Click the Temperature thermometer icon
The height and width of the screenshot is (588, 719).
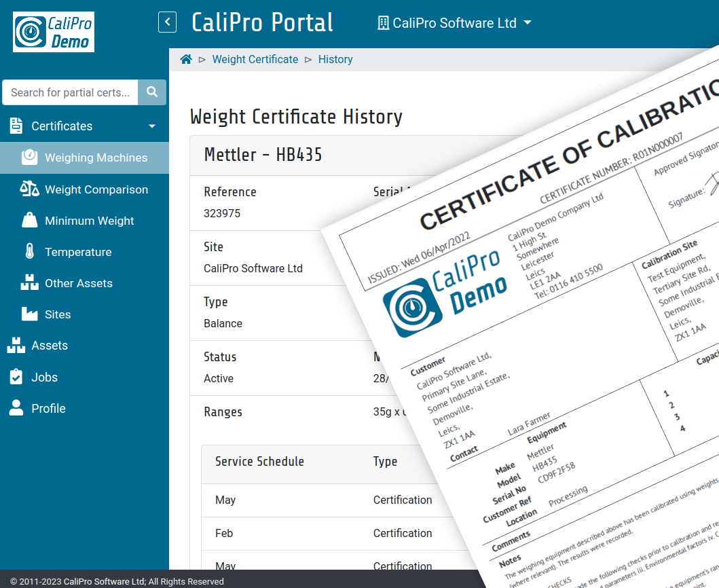30,251
